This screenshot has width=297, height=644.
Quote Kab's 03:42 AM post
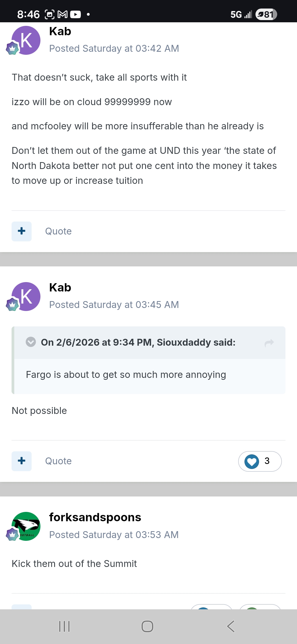[58, 231]
